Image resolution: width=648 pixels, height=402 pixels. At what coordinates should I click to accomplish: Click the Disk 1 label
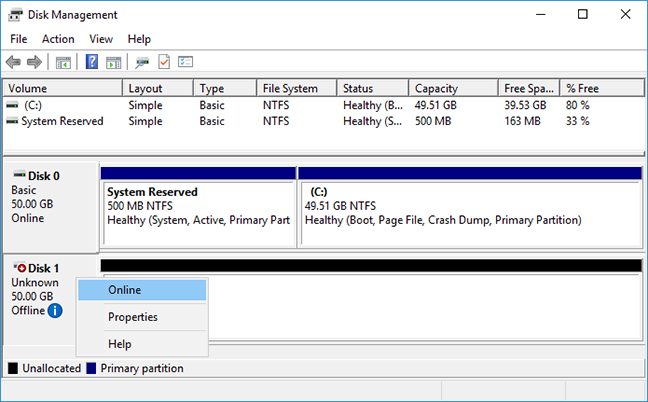pos(44,269)
